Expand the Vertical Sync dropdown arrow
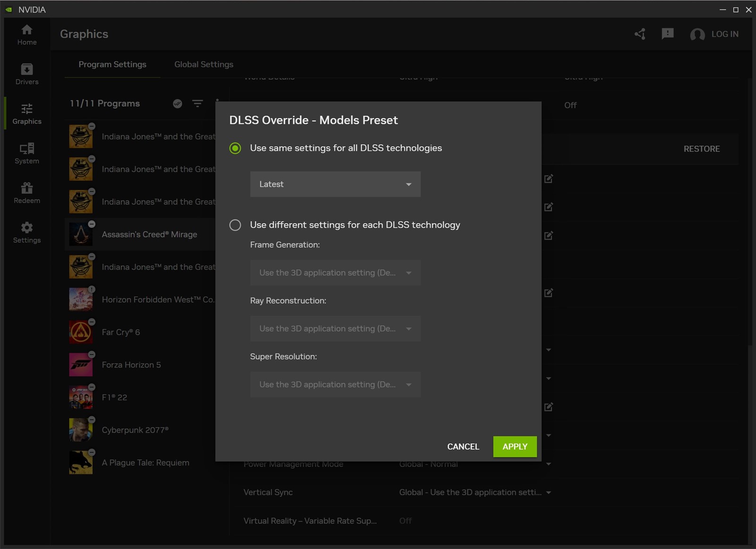 pyautogui.click(x=549, y=492)
